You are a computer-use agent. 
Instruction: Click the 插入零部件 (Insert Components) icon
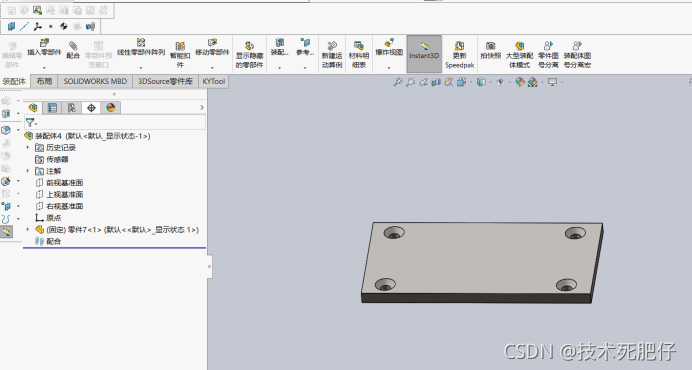[44, 43]
